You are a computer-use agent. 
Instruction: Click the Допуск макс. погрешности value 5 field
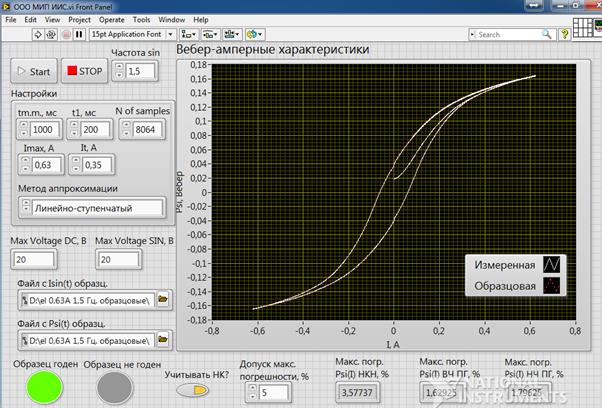coord(273,393)
